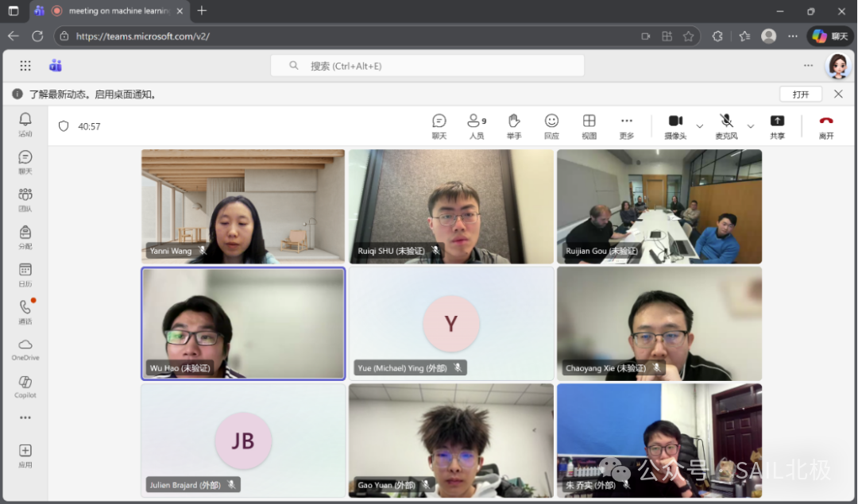This screenshot has width=858, height=504.
Task: Open Teams settings ellipsis in header
Action: pos(808,66)
